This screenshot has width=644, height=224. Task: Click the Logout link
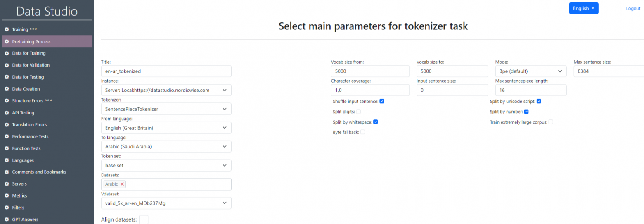633,8
